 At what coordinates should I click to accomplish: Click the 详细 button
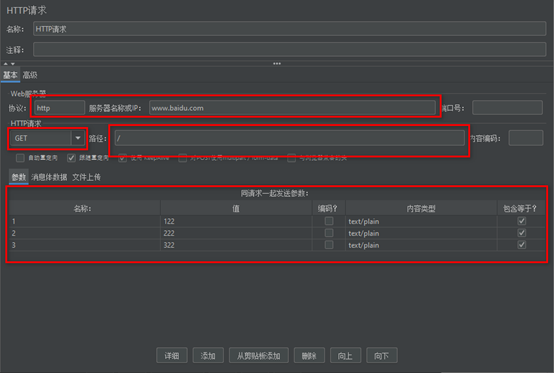coord(172,355)
